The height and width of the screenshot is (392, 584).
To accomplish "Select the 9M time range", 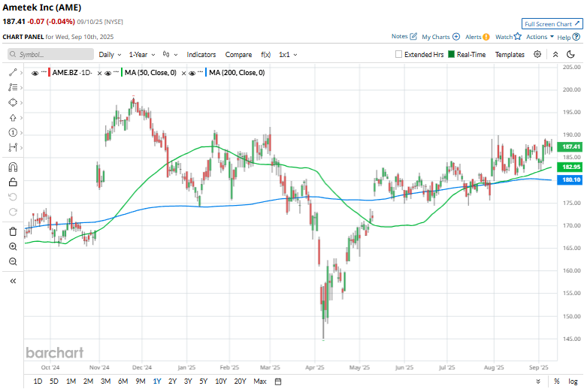I will point(141,381).
